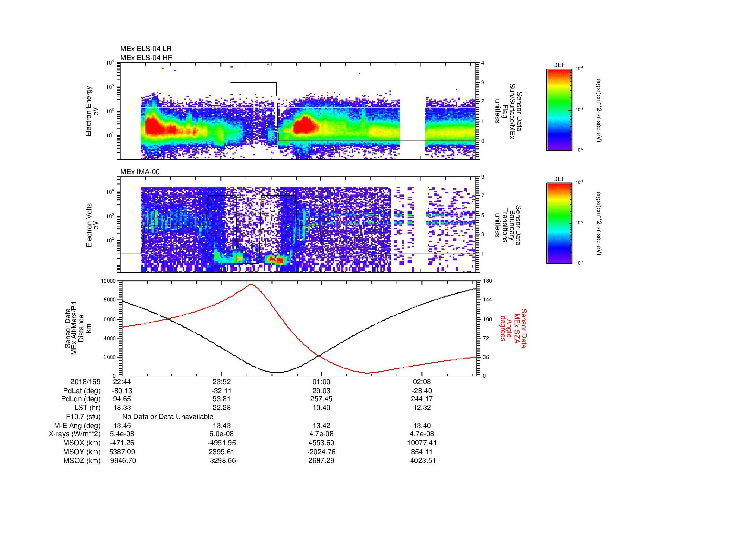
Task: Click the 'Electron Volts eV' axis label
Action: (x=92, y=225)
